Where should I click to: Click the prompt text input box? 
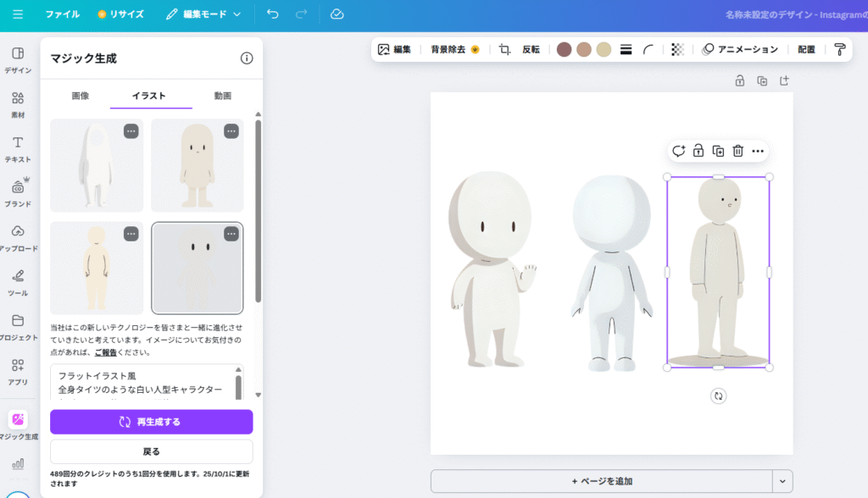[140, 382]
